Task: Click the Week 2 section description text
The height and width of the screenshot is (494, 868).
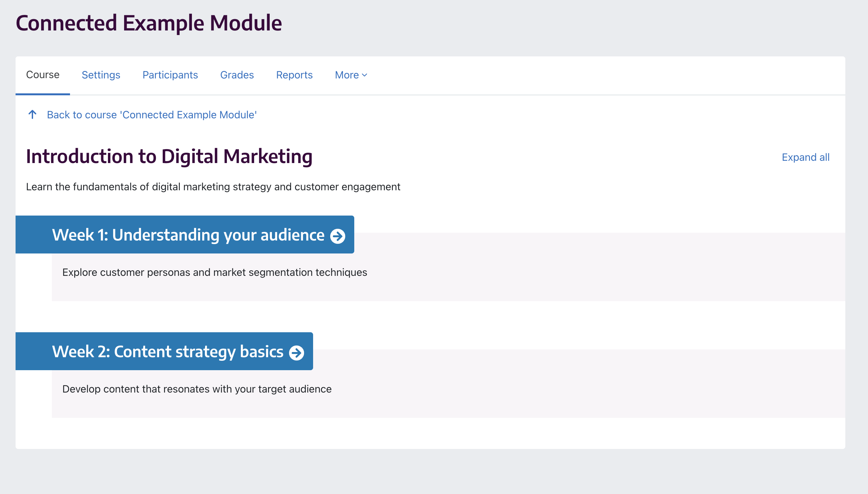Action: coord(196,389)
